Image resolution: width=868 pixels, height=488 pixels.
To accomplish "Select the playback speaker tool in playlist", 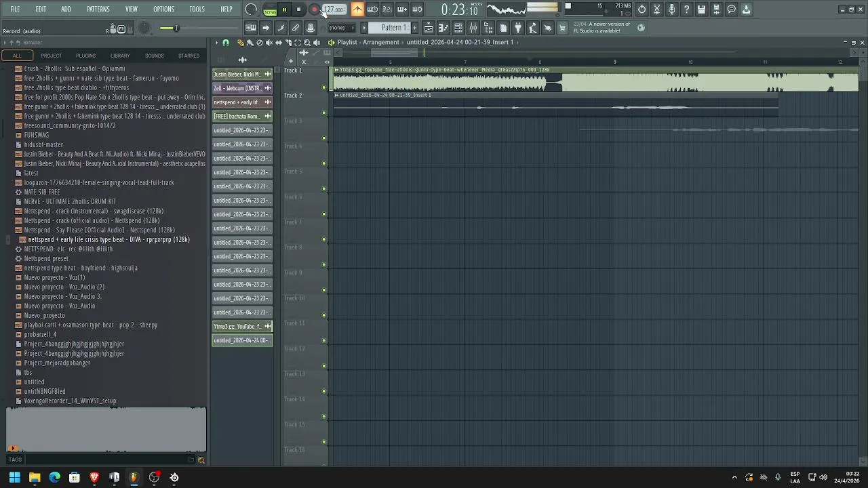I will click(316, 43).
